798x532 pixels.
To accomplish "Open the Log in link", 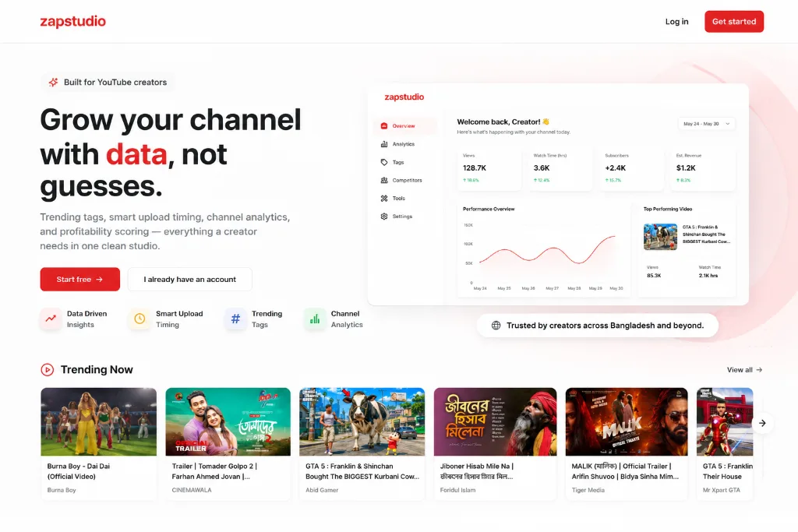I will pyautogui.click(x=676, y=21).
